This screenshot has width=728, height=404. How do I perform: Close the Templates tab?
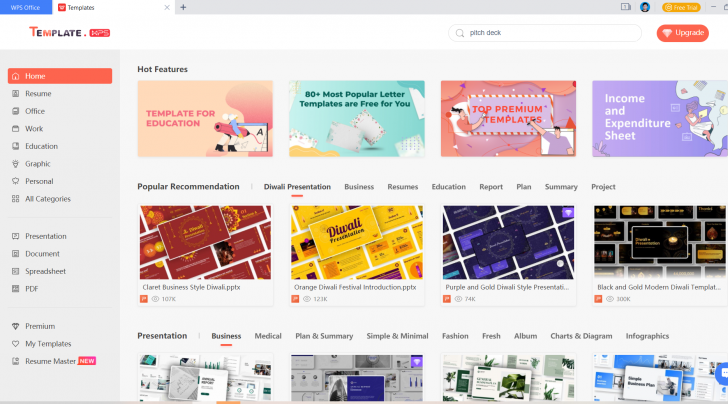[167, 7]
